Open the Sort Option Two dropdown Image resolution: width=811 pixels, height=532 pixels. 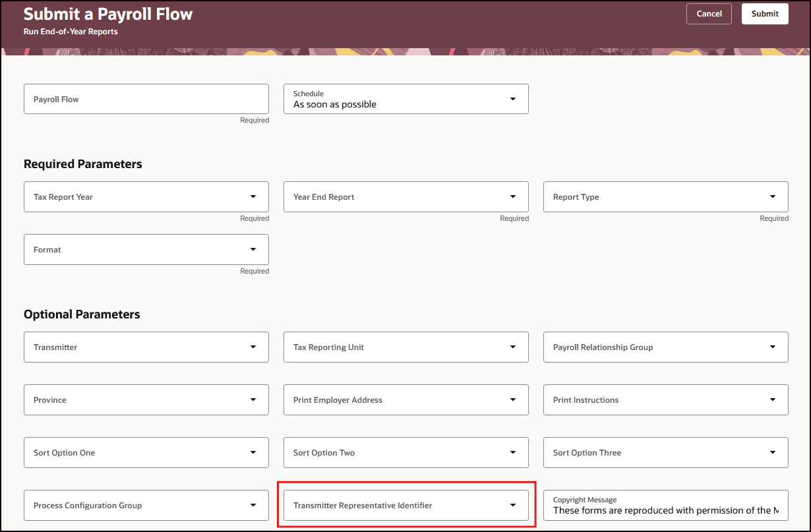point(405,453)
